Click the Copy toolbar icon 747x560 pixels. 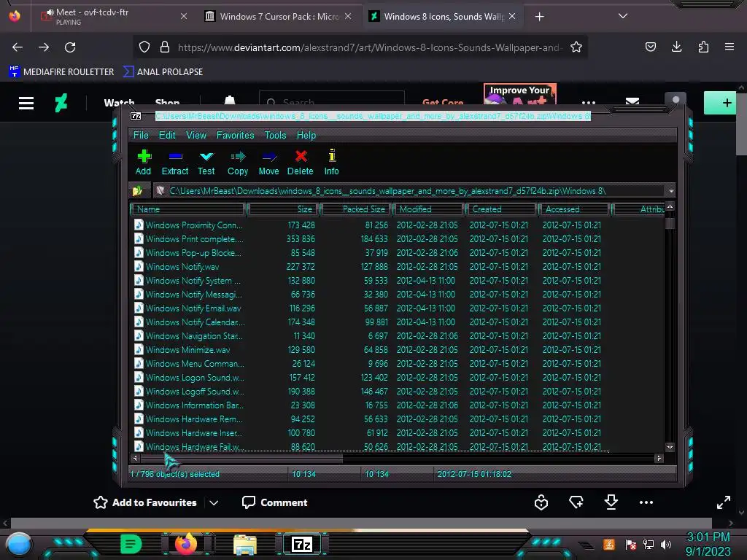click(238, 163)
